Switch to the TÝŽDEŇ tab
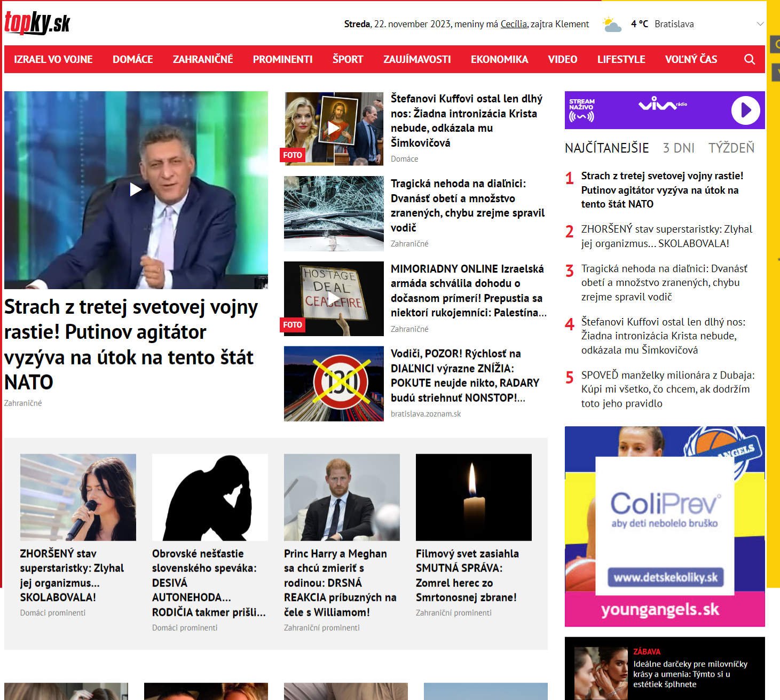Image resolution: width=780 pixels, height=700 pixels. pyautogui.click(x=731, y=148)
